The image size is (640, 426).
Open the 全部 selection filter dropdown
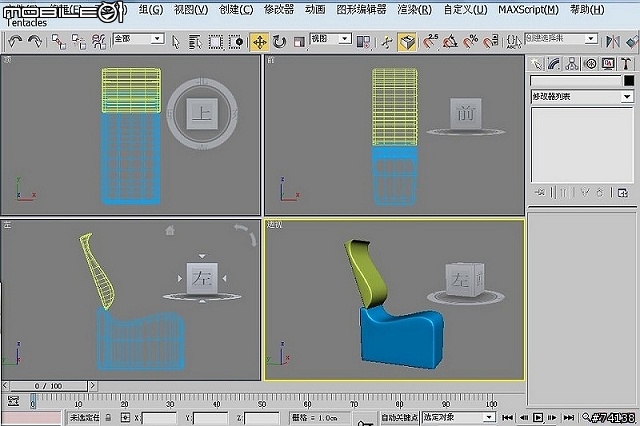pos(138,39)
